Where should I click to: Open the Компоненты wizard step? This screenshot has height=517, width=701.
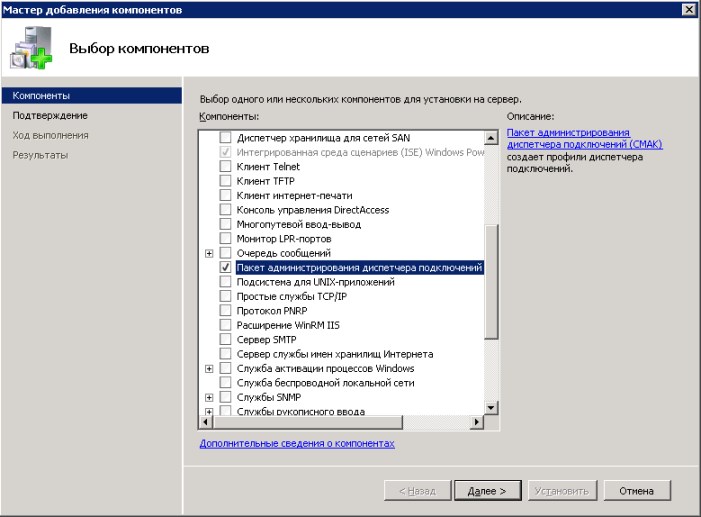(x=92, y=96)
